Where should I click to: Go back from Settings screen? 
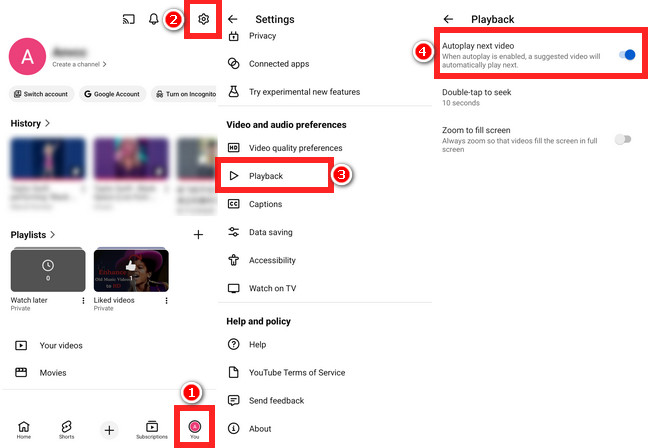[x=233, y=19]
